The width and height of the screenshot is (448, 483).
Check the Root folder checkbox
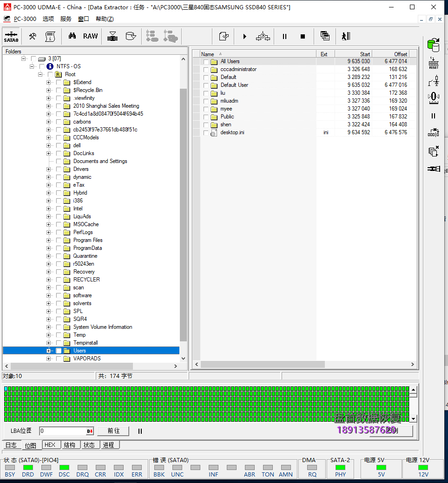pyautogui.click(x=50, y=75)
